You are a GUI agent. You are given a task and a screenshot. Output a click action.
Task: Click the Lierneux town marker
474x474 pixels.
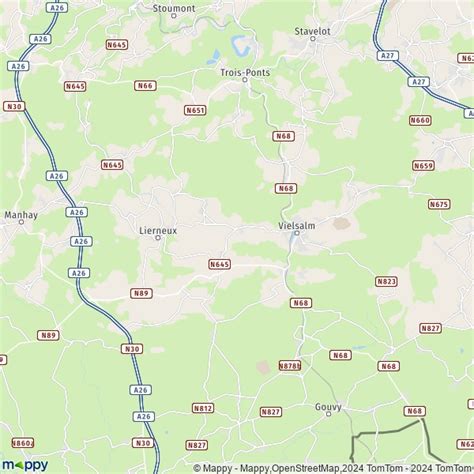coord(158,238)
